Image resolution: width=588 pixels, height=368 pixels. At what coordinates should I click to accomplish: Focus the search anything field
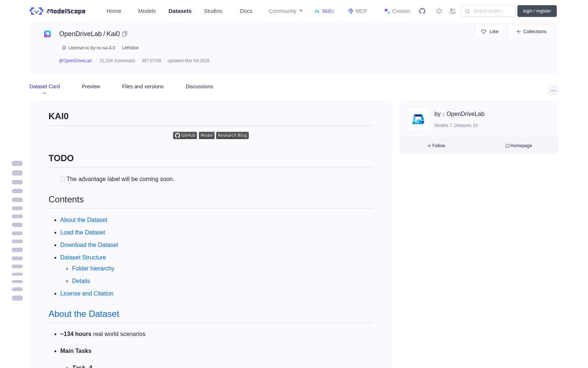488,11
